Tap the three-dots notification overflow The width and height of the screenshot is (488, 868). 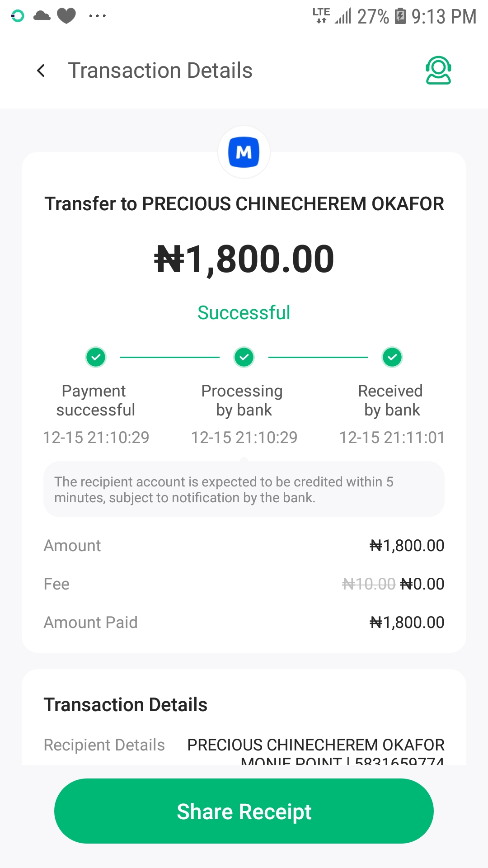98,16
